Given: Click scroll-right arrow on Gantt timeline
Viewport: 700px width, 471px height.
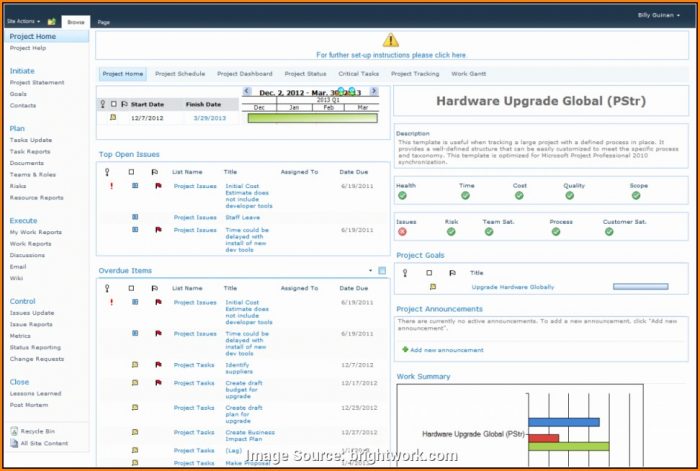Looking at the screenshot, I should tap(374, 91).
